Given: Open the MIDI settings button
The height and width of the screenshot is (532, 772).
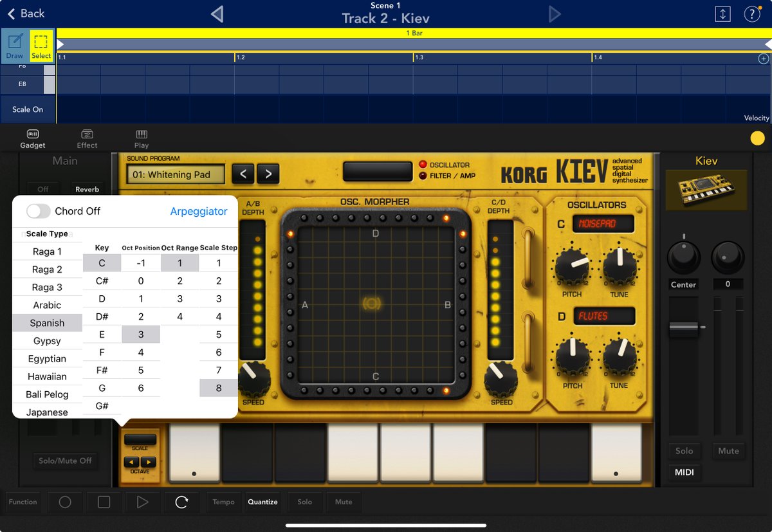Looking at the screenshot, I should (x=684, y=473).
